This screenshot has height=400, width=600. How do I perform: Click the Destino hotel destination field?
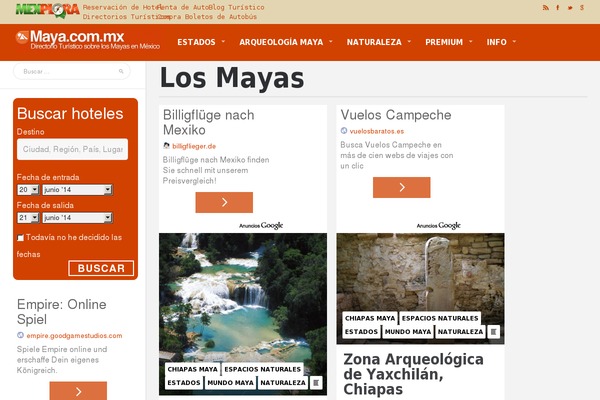72,149
